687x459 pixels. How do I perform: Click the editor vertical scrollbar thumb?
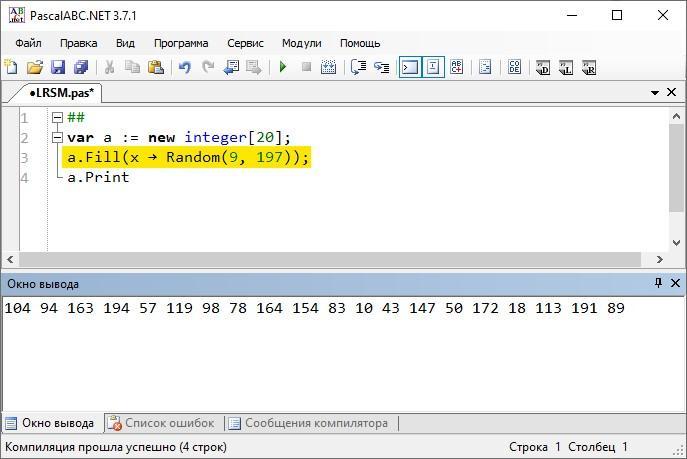pyautogui.click(x=676, y=169)
